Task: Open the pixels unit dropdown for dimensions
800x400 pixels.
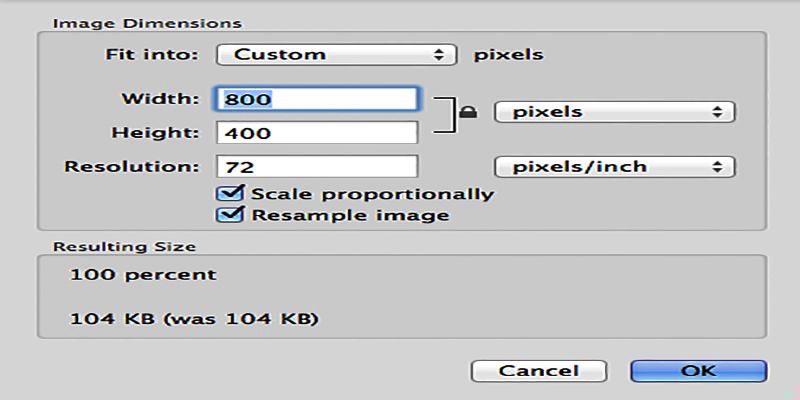Action: [614, 112]
